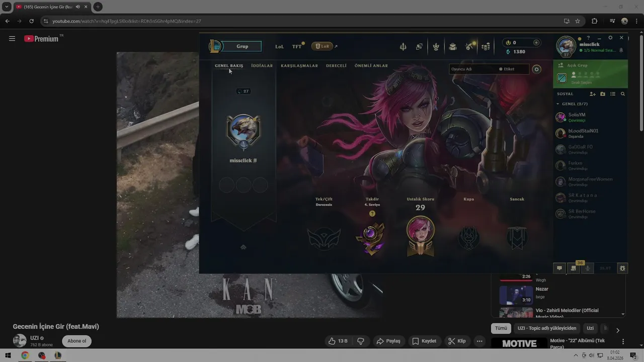Open the Store coins icon in League client
644x362 pixels.
tap(486, 47)
